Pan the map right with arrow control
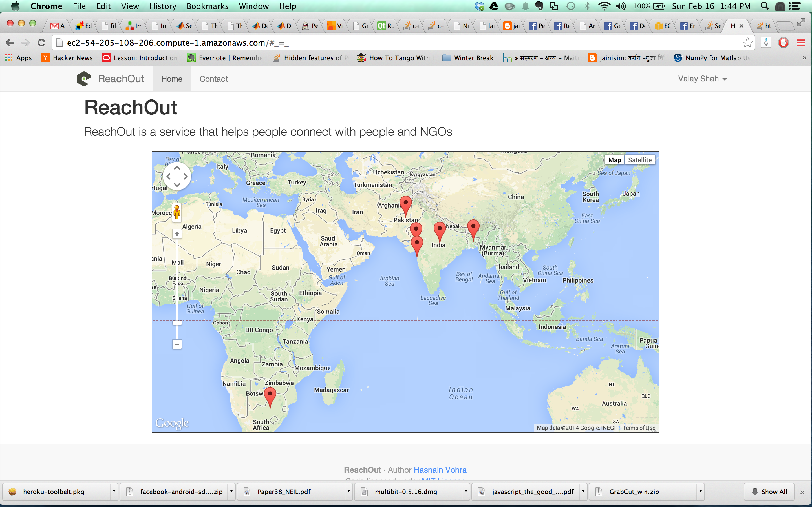Viewport: 812px width, 507px height. coord(186,176)
